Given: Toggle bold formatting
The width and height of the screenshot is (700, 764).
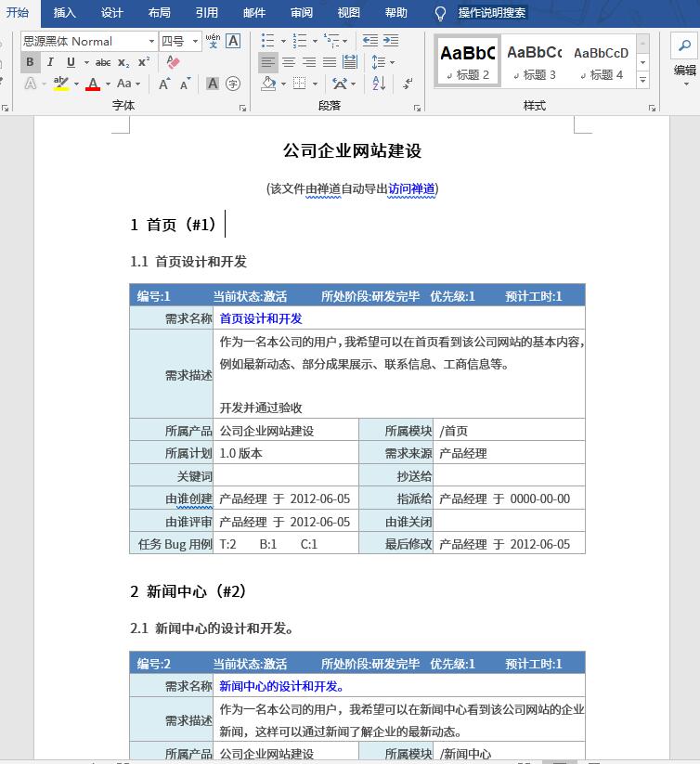Looking at the screenshot, I should tap(30, 62).
